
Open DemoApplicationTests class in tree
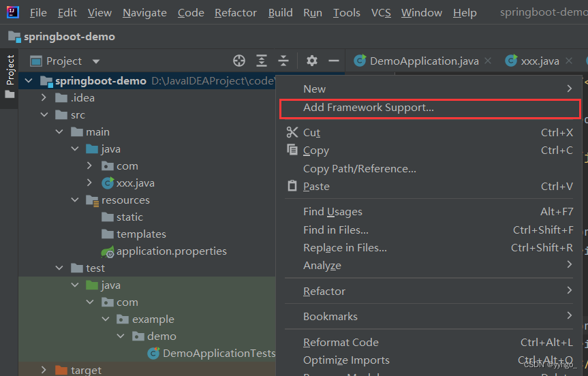[x=218, y=353]
